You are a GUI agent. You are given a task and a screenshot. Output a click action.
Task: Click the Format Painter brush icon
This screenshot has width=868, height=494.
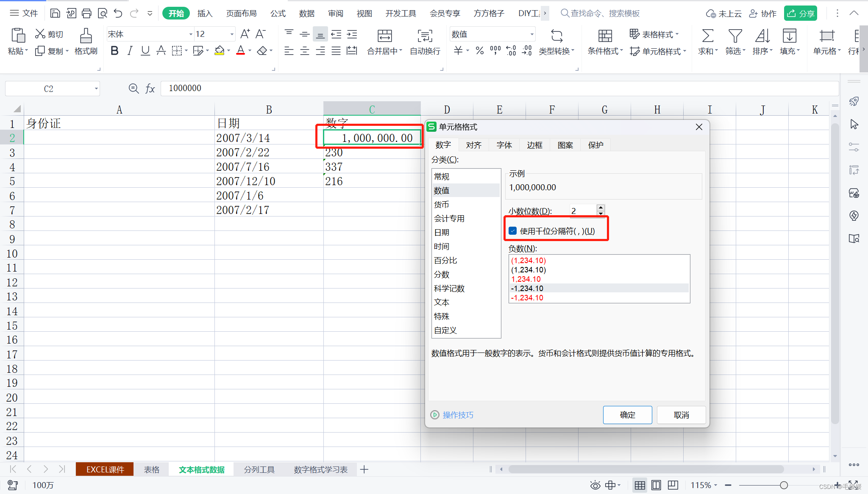(86, 36)
